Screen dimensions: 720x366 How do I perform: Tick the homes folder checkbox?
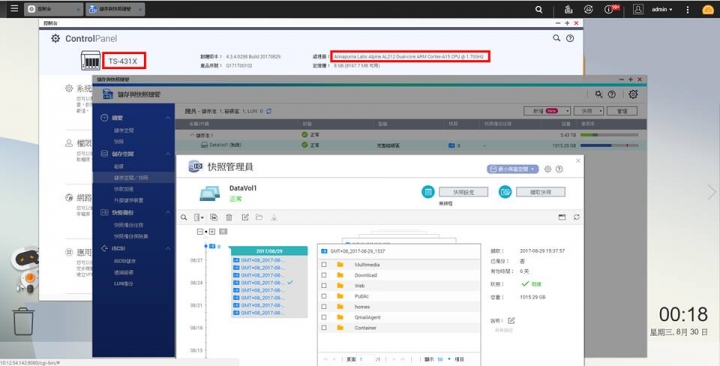[x=324, y=307]
